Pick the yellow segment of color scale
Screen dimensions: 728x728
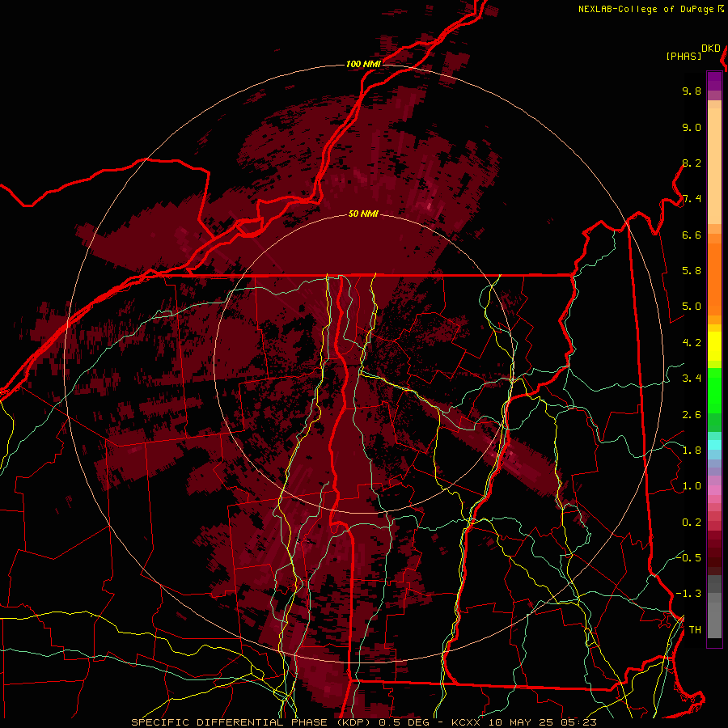714,346
